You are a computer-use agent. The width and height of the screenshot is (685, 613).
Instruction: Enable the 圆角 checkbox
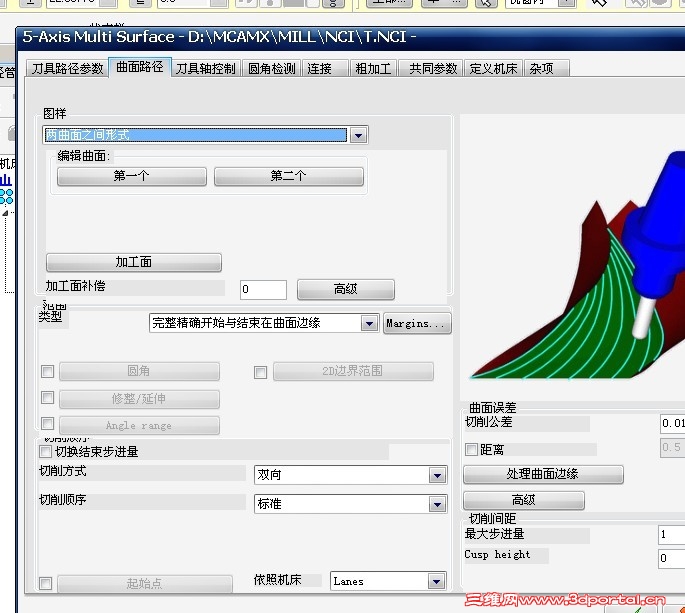(x=48, y=371)
